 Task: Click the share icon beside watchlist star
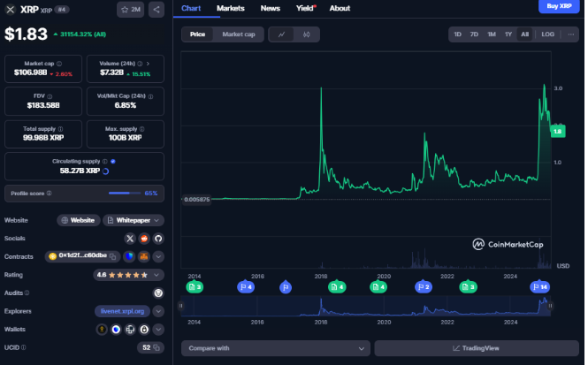pos(157,10)
